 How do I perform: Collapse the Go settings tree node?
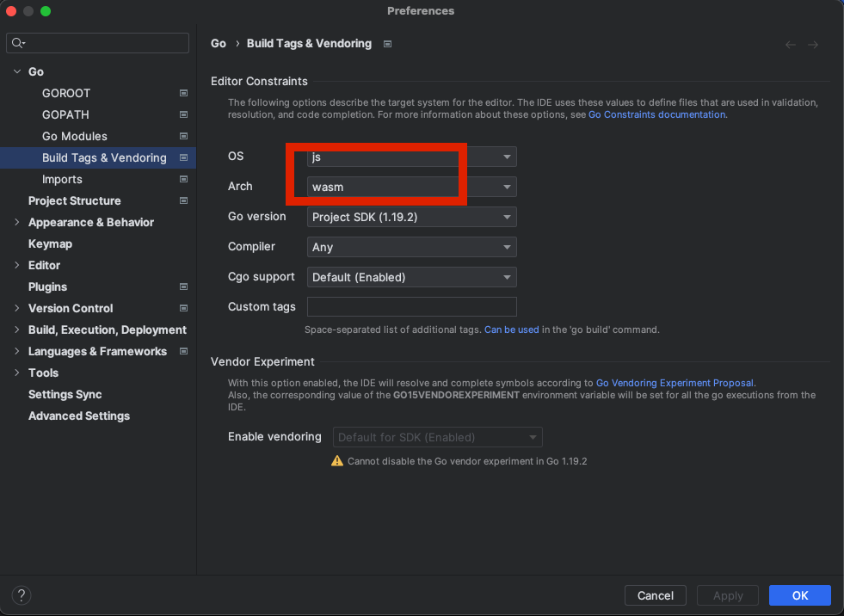tap(17, 71)
